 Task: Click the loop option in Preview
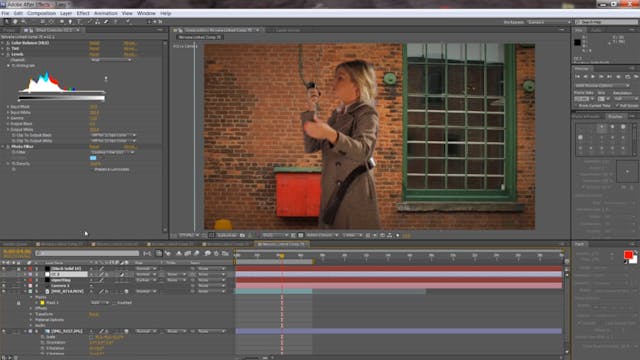[627, 76]
